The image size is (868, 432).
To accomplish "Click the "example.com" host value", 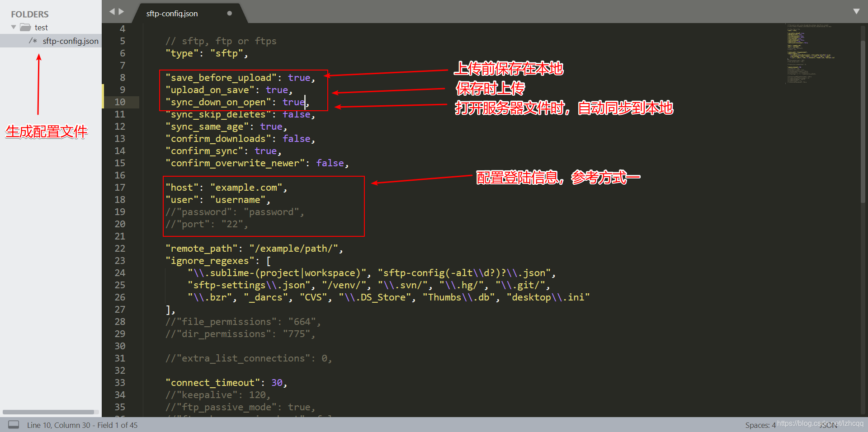I will (x=246, y=188).
